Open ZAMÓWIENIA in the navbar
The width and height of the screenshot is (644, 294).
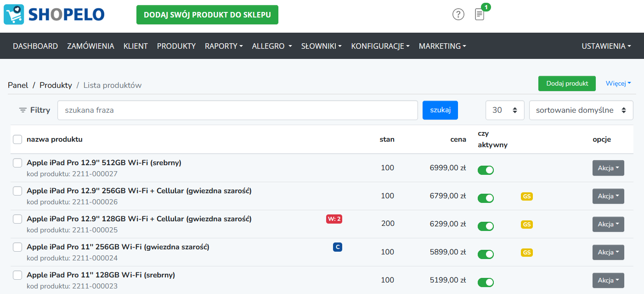click(x=90, y=46)
